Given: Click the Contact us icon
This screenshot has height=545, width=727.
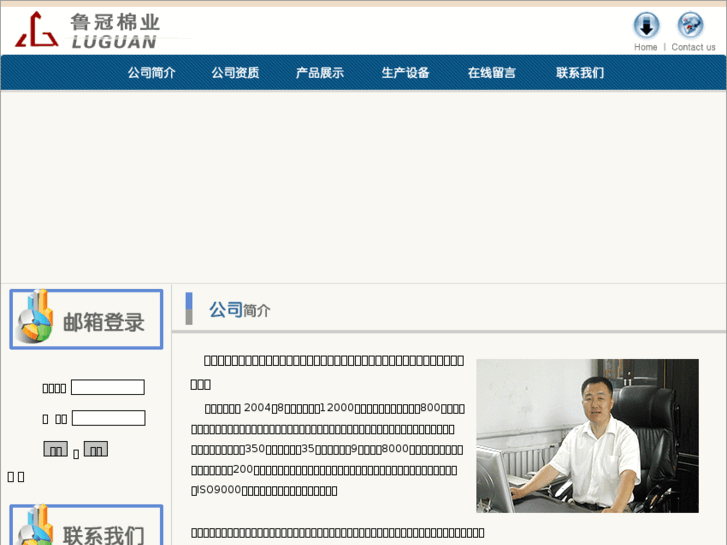Looking at the screenshot, I should 690,25.
